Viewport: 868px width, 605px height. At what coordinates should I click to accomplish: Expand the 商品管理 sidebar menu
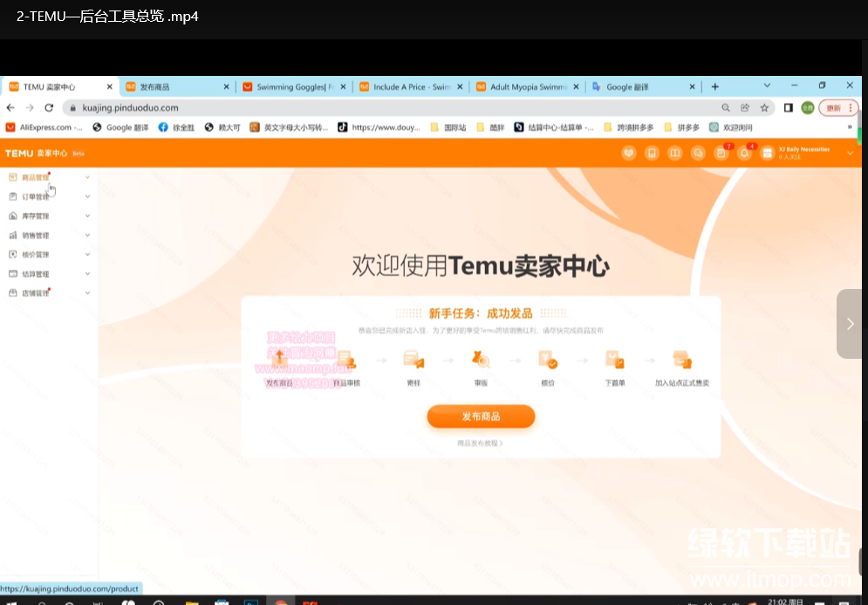(x=36, y=177)
